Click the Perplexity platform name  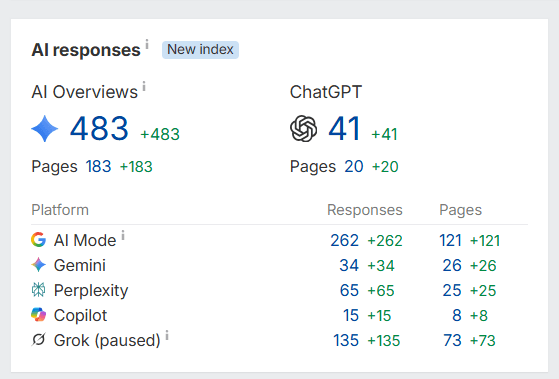[91, 290]
